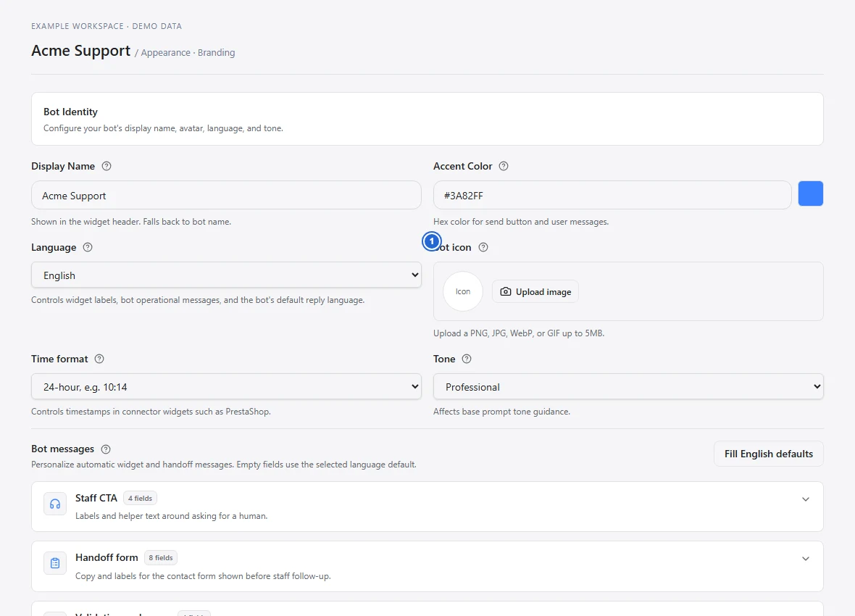Click the Bot Identity heading

tap(70, 112)
